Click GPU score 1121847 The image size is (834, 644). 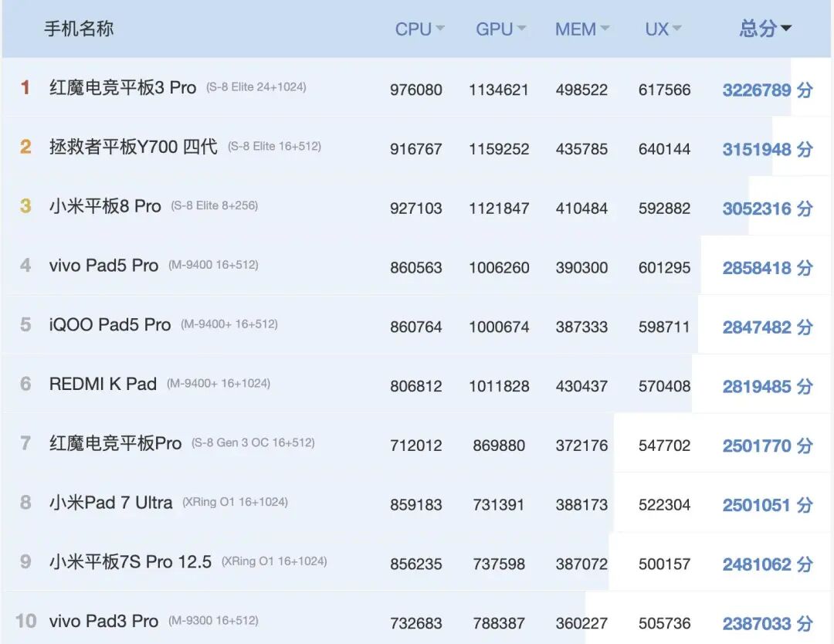499,208
